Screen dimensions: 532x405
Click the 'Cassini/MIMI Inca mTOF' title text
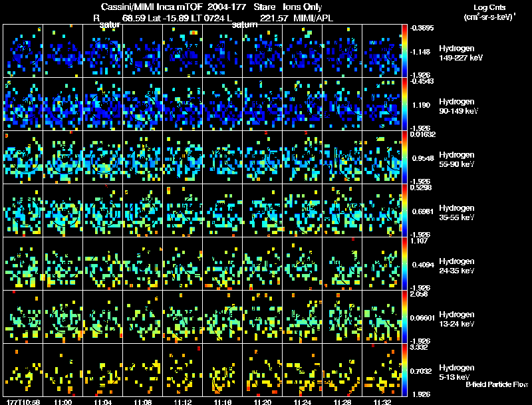click(x=152, y=7)
